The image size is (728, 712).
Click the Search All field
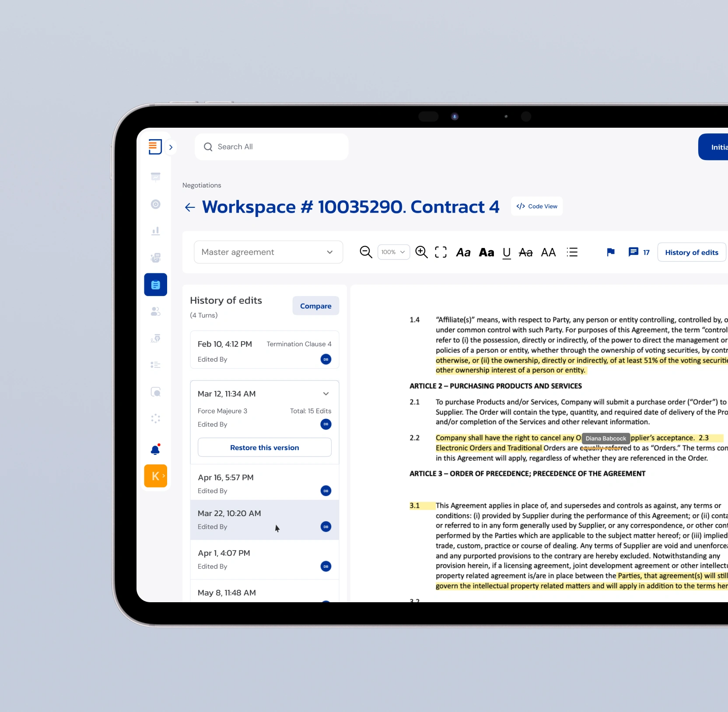click(272, 147)
